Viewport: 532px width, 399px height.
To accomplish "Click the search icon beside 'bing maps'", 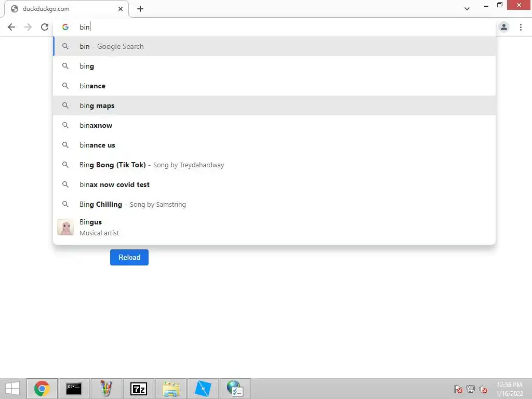I will click(65, 105).
